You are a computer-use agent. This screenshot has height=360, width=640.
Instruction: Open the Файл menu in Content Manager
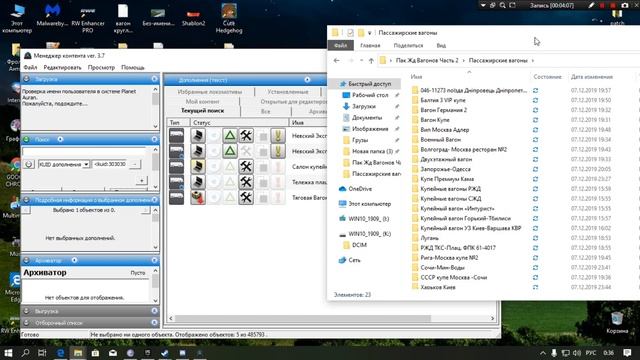coord(30,67)
